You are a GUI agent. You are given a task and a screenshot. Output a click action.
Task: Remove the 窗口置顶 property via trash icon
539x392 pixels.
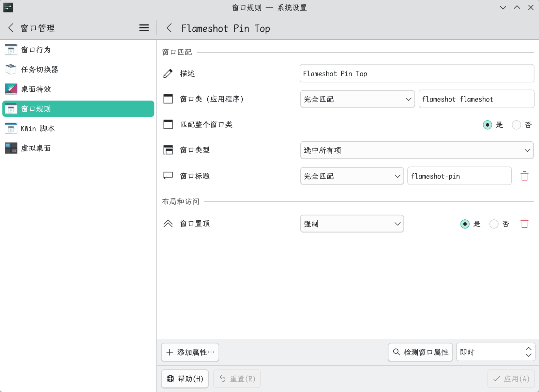tap(524, 224)
